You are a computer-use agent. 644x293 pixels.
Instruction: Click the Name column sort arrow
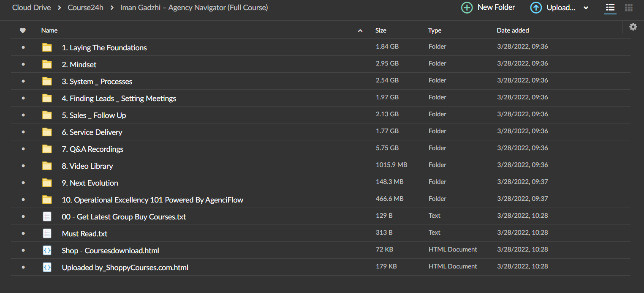coord(360,30)
